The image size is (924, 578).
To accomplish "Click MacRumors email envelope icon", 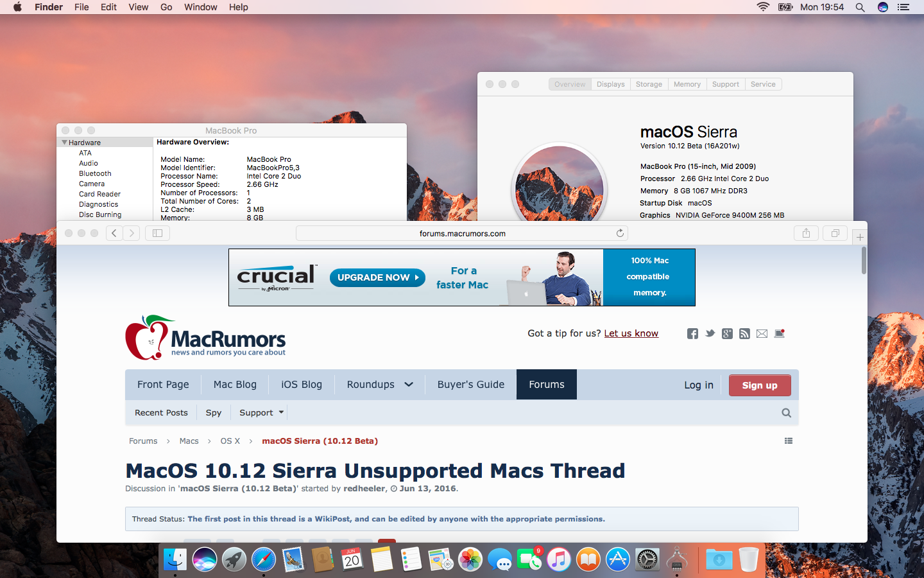I will (x=762, y=333).
